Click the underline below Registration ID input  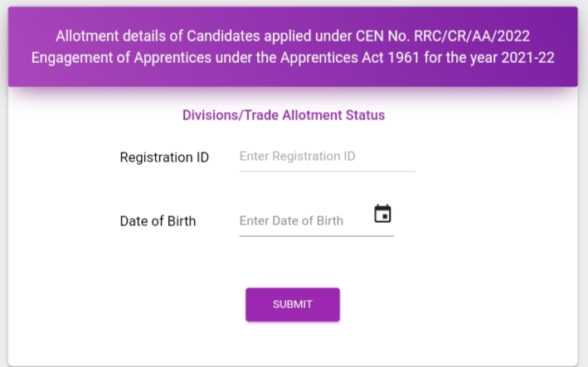click(327, 171)
